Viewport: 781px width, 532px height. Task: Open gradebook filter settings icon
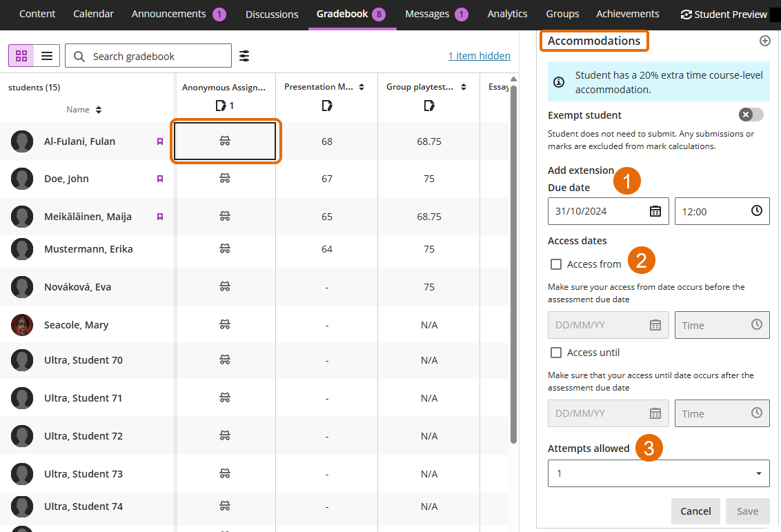click(244, 56)
